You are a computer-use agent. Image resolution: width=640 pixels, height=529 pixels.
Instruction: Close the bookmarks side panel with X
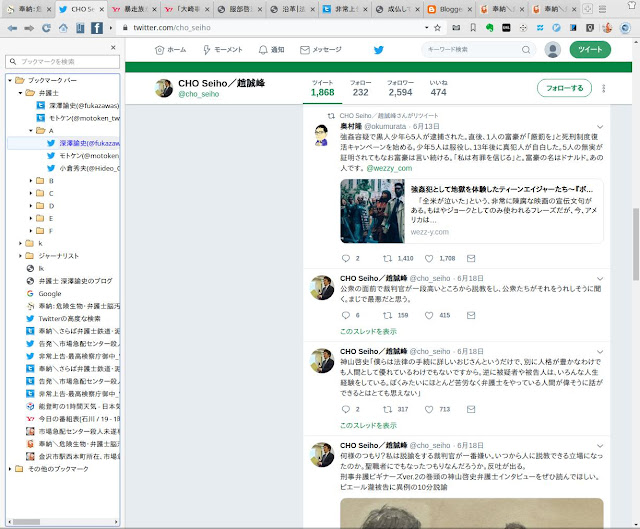[x=113, y=48]
